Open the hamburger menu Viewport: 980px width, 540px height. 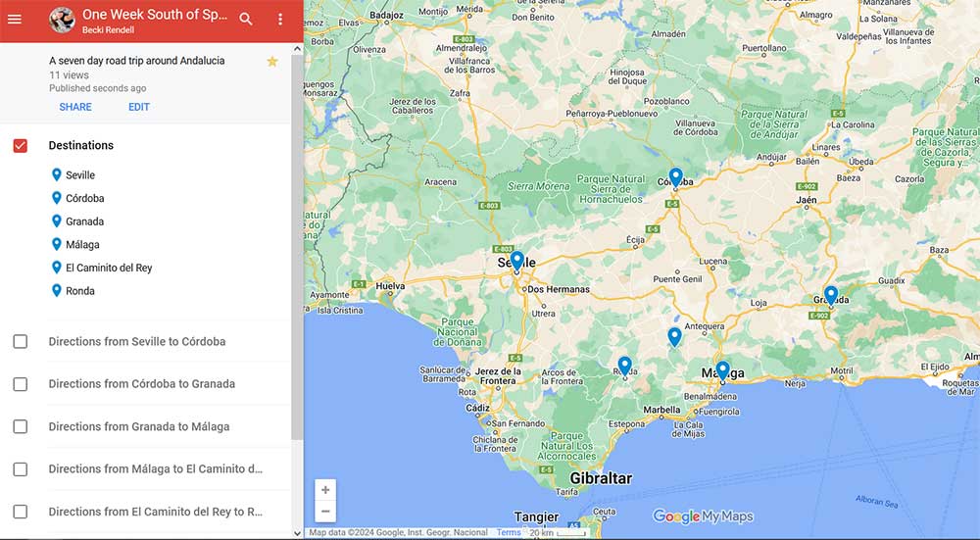pos(15,19)
